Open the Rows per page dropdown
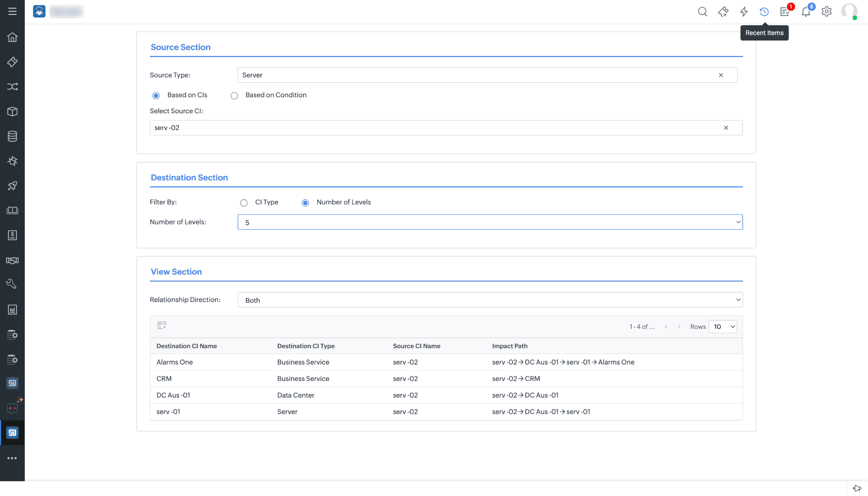 tap(723, 327)
